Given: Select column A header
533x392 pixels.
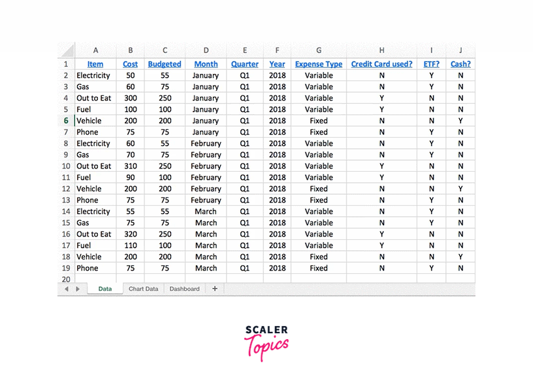Looking at the screenshot, I should pyautogui.click(x=95, y=50).
